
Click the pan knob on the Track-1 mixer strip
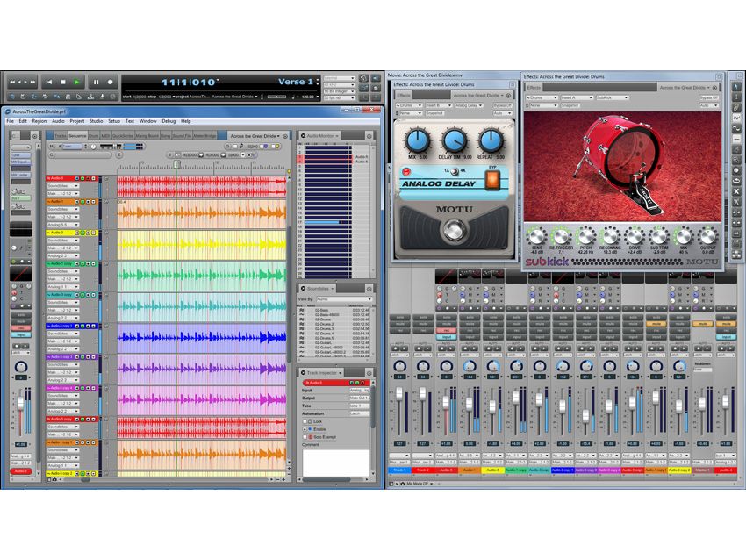[399, 366]
